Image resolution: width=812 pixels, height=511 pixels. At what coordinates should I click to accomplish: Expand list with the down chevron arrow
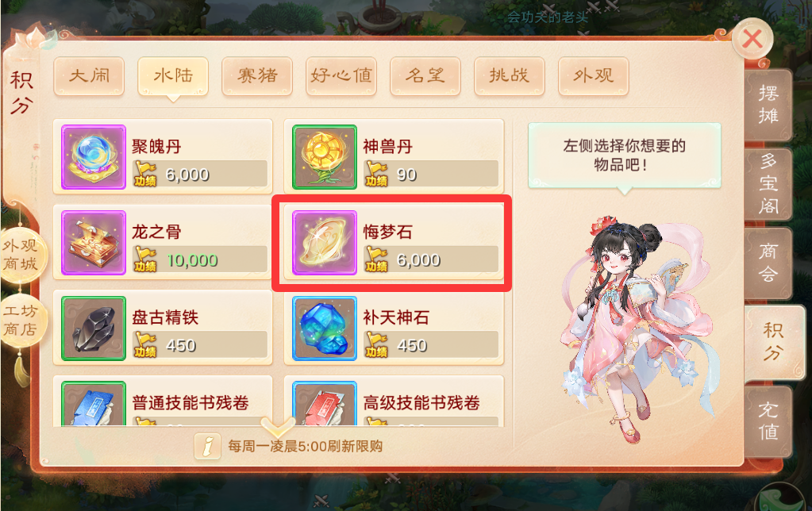tap(277, 427)
